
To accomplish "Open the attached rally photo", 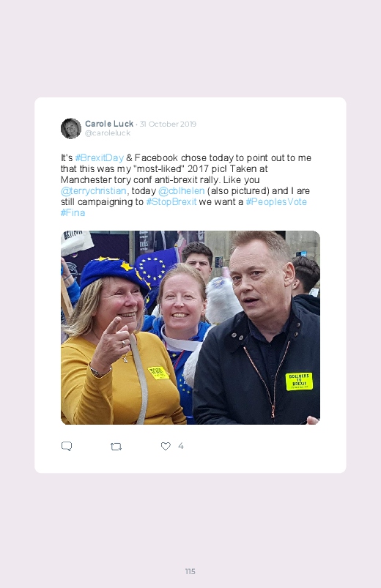I will (190, 327).
